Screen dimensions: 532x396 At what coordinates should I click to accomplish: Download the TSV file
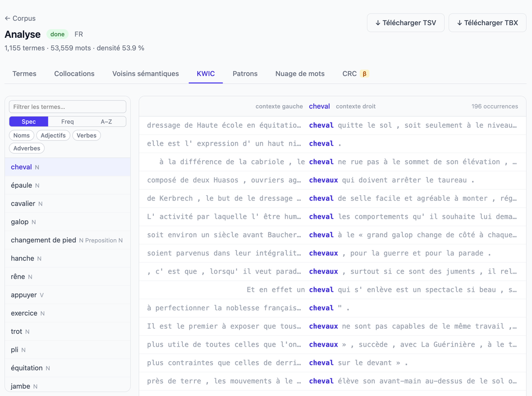coord(405,23)
